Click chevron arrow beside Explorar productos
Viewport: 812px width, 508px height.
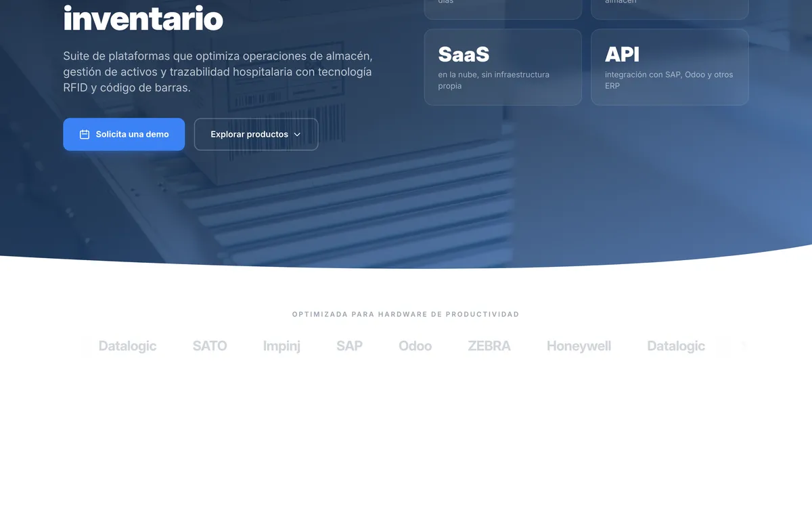[x=297, y=134]
